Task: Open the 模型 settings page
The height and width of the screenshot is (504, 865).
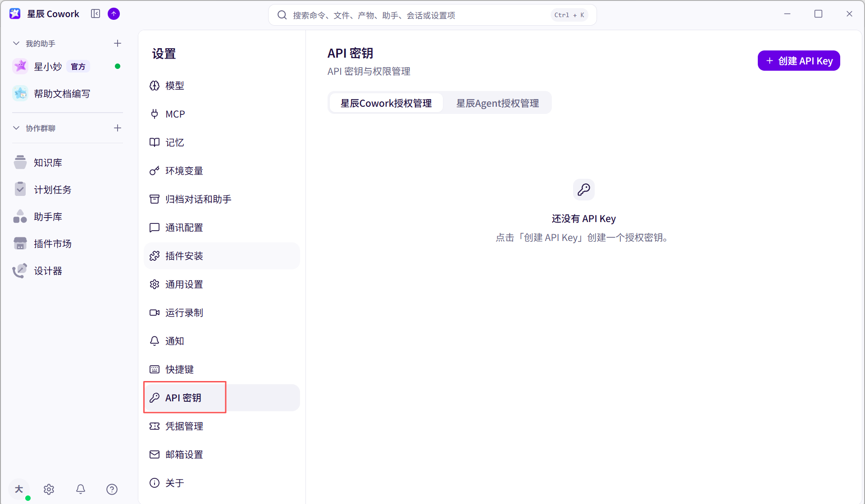Action: (x=222, y=86)
